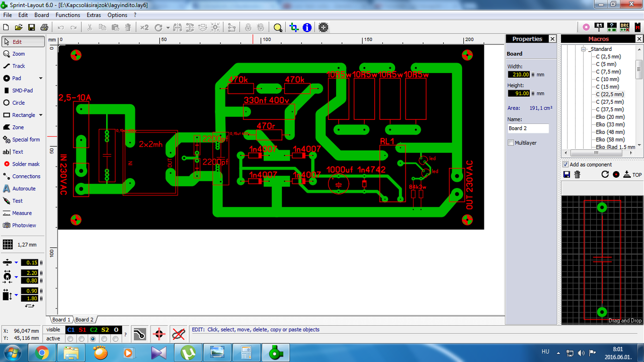Screen dimensions: 644x362
Task: Click the DRC check icon
Action: click(624, 27)
